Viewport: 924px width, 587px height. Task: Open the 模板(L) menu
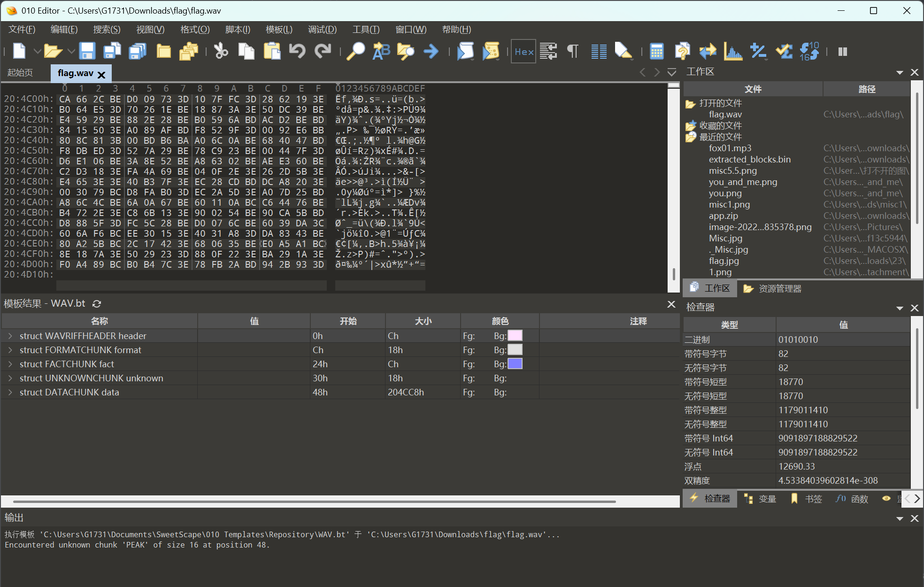[x=279, y=30]
